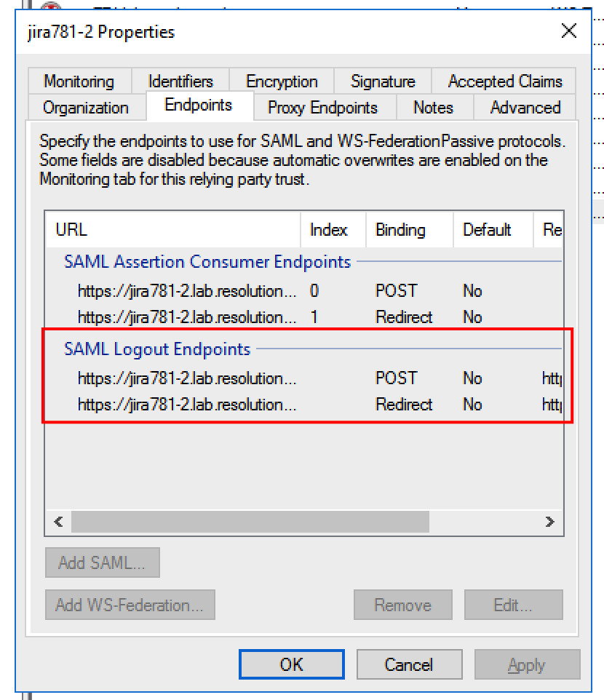Select the Signature tab
This screenshot has height=700, width=604.
pyautogui.click(x=383, y=81)
